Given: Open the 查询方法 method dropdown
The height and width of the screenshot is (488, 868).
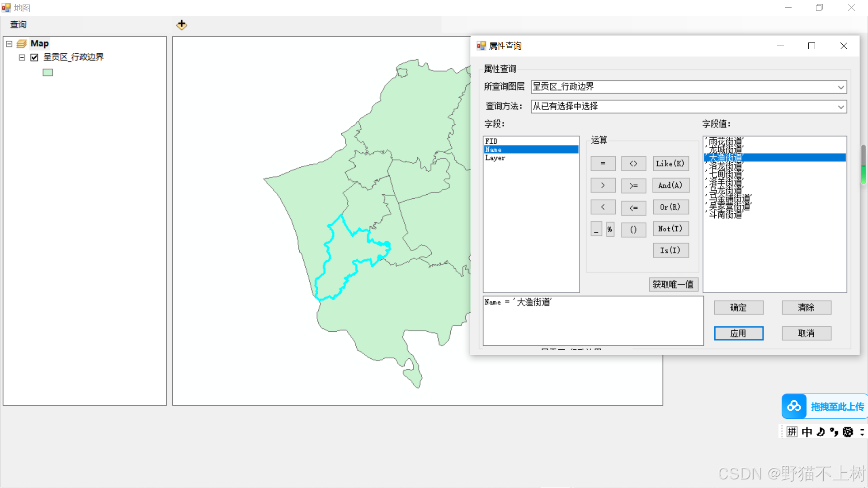Looking at the screenshot, I should pyautogui.click(x=841, y=107).
